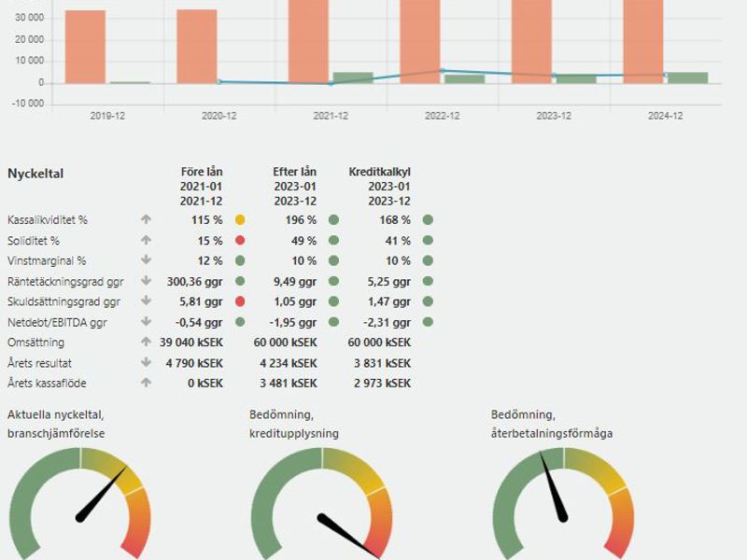The width and height of the screenshot is (747, 560).
Task: Click the up arrow next to Soliditet %
Action: 146,241
